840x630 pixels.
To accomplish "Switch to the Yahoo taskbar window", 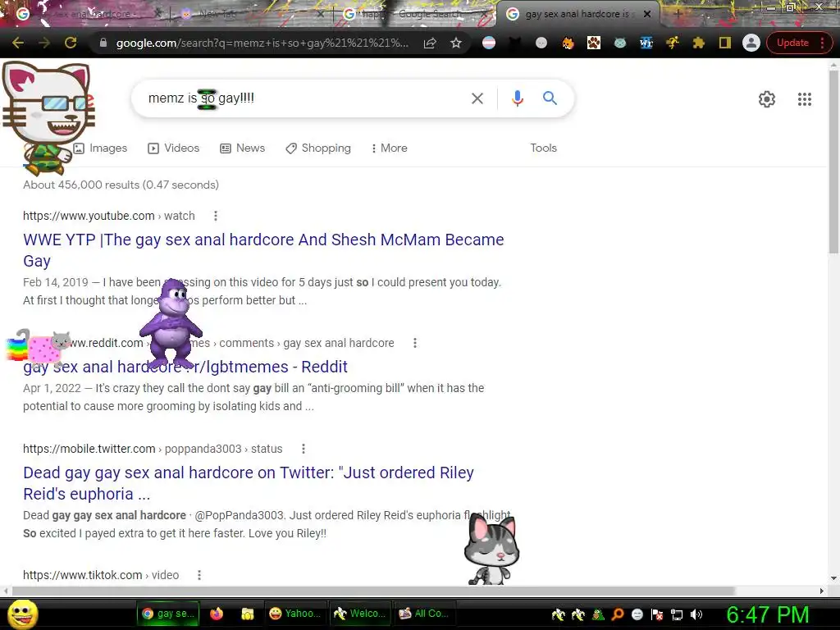I will pyautogui.click(x=296, y=614).
